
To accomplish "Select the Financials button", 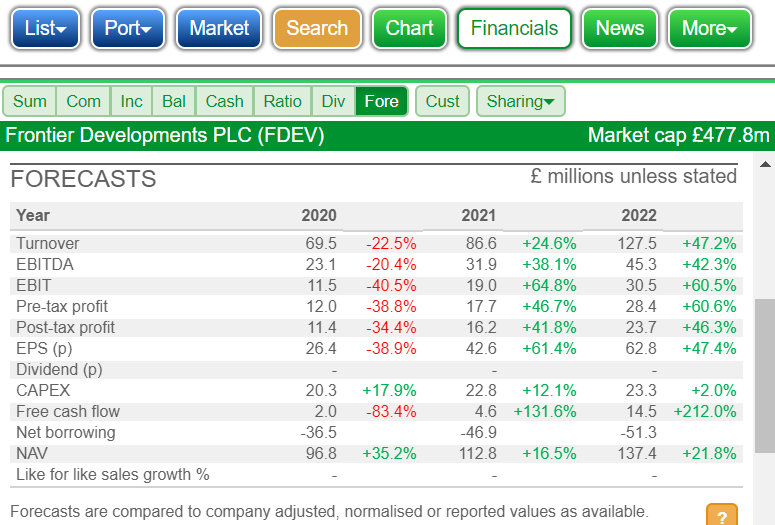I will tap(514, 29).
